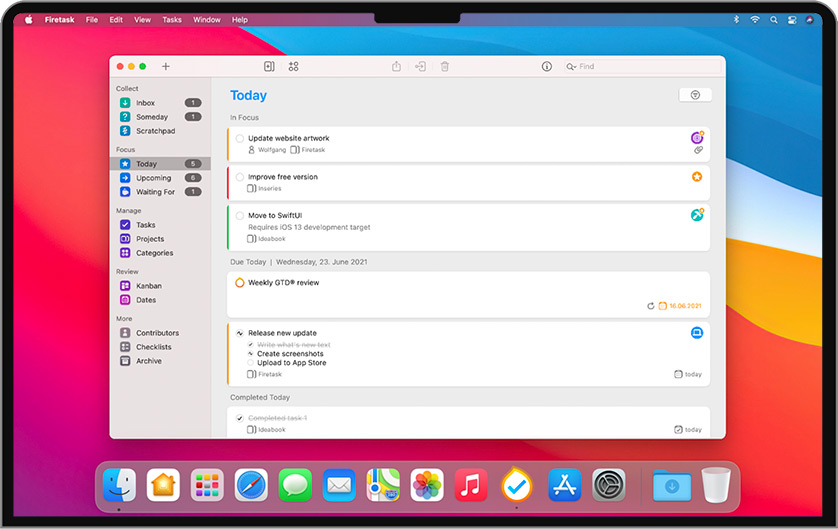Viewport: 838px width, 529px height.
Task: Uncheck the Completed task 1 checkbox
Action: (240, 418)
